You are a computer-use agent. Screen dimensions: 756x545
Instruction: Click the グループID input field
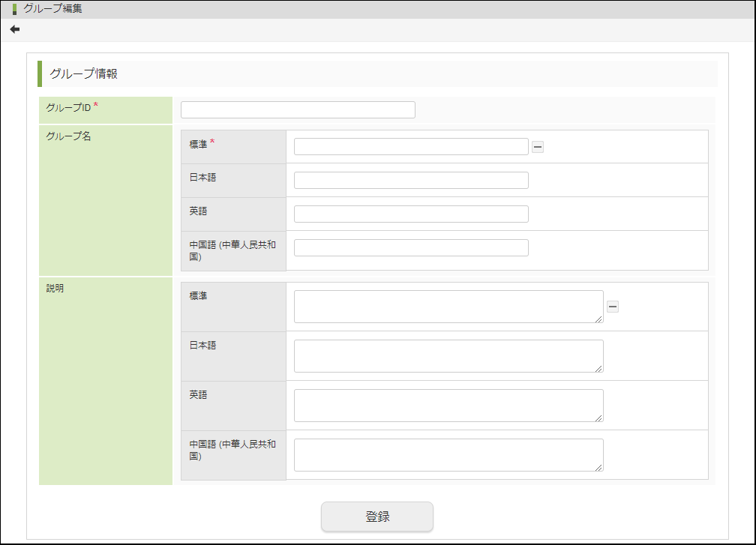coord(298,109)
